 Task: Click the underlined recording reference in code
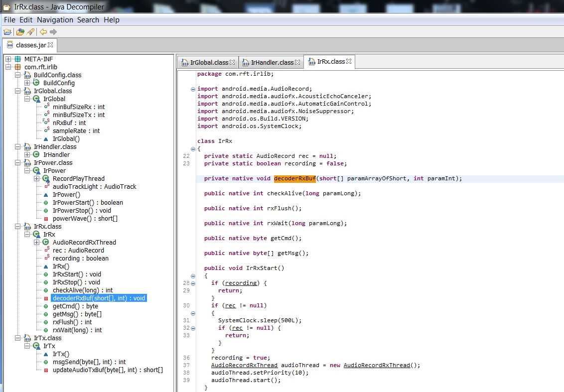point(241,283)
